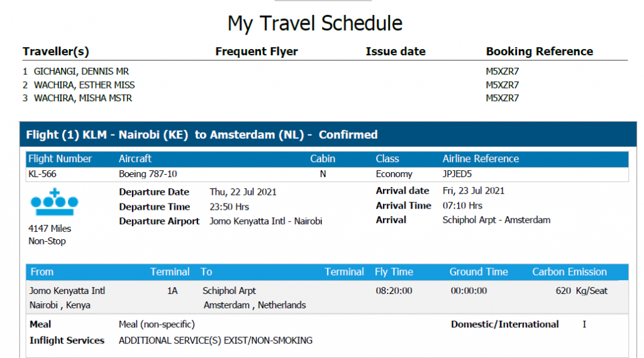Viewport: 644px width, 358px height.
Task: Click Schiphol Arpt - Amsterdam arrival text
Action: (496, 220)
